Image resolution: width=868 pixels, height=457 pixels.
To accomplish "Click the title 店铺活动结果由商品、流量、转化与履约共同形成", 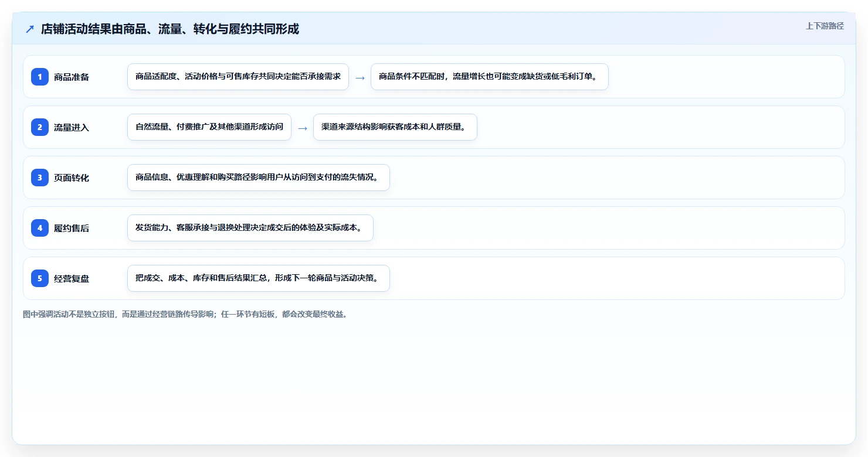I will pyautogui.click(x=170, y=29).
